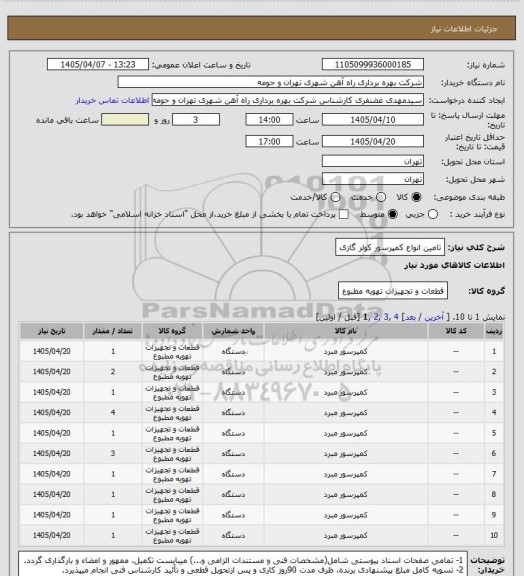
Task: Tick the اسناد خزانه اسلامی payment checkbox
Action: [x=344, y=214]
